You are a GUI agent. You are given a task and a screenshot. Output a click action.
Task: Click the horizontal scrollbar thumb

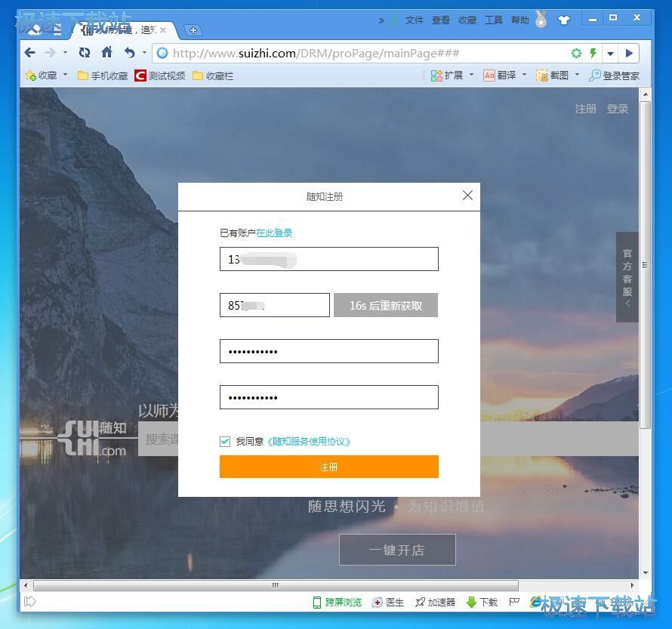pyautogui.click(x=276, y=585)
